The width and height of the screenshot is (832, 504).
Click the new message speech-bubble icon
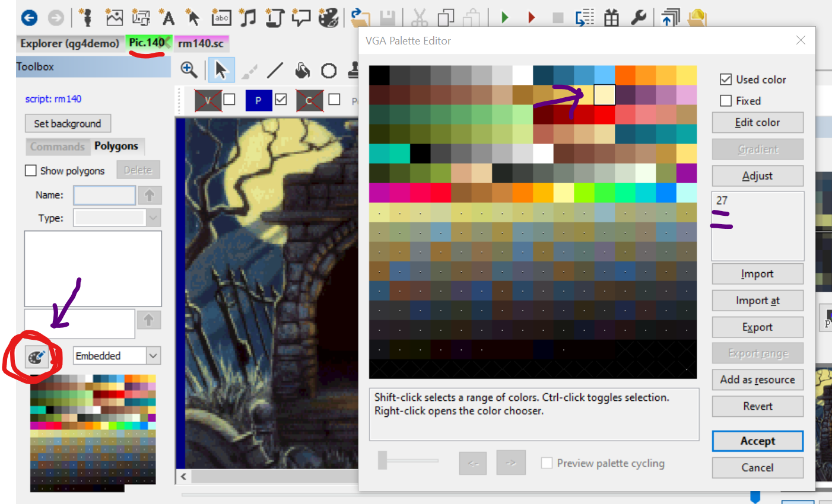301,18
